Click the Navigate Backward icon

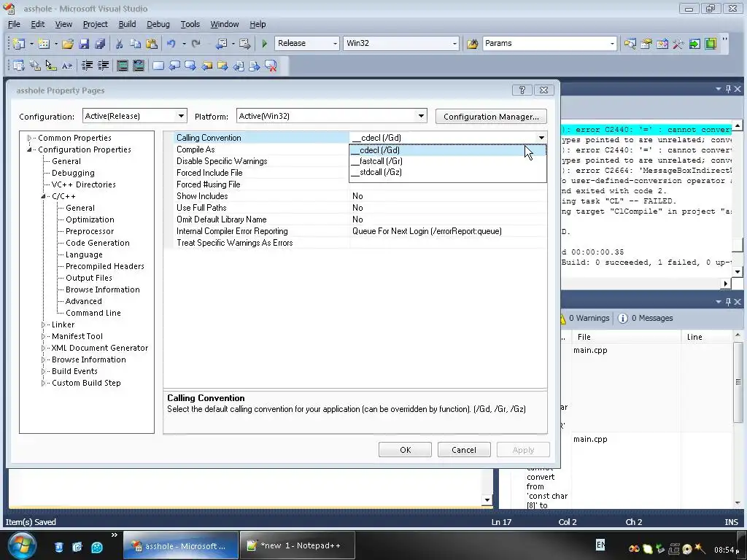click(222, 44)
